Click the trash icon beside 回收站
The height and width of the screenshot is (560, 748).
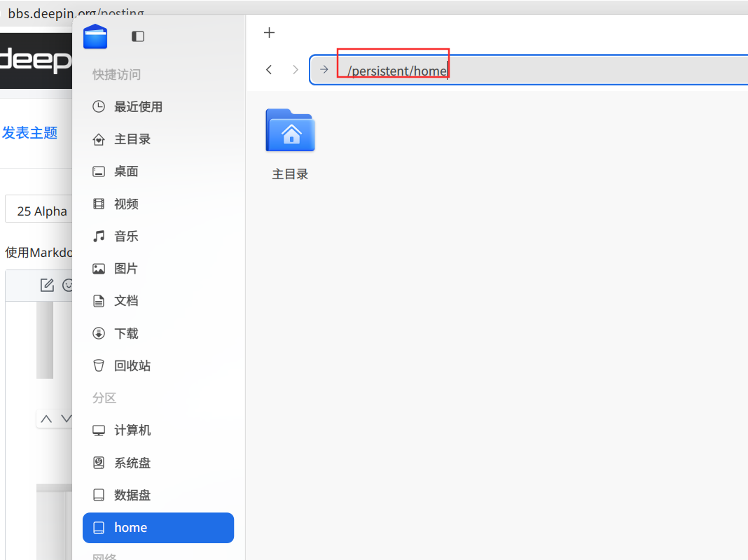click(x=99, y=365)
